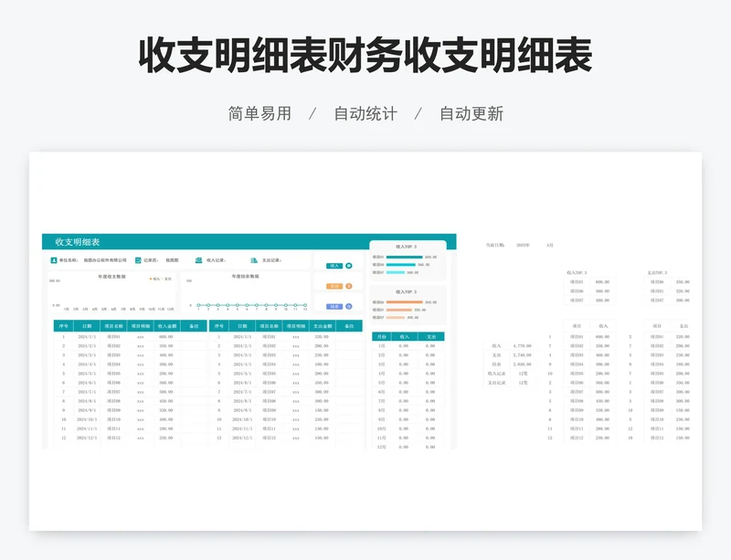Image resolution: width=731 pixels, height=560 pixels.
Task: Click the 支出记录 12笔 value on the right
Action: pyautogui.click(x=523, y=383)
